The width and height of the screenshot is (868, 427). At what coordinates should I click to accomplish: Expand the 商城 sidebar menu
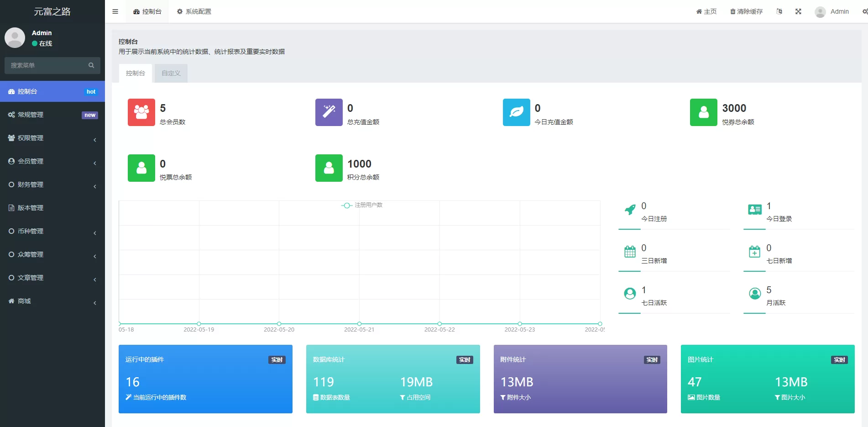52,301
